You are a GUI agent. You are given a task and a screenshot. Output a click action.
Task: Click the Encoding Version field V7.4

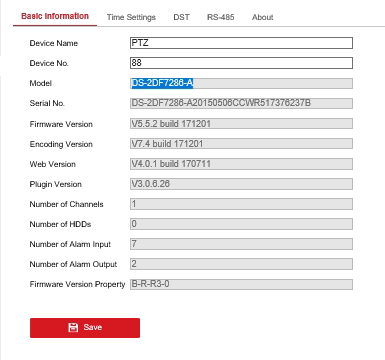241,144
